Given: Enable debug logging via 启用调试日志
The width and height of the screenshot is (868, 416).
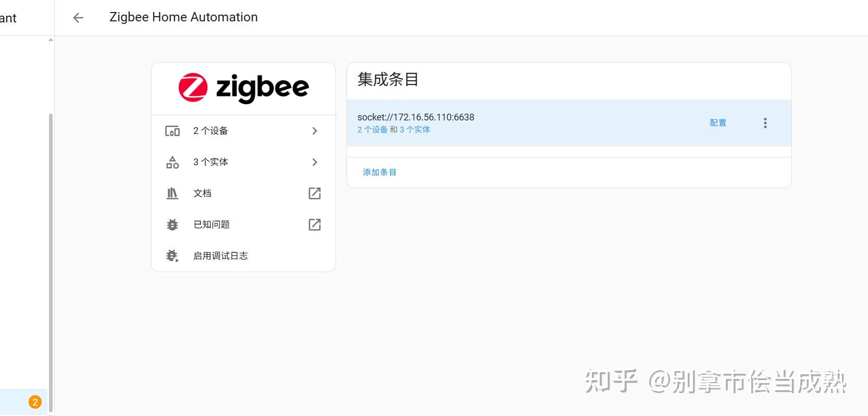Looking at the screenshot, I should coord(243,256).
